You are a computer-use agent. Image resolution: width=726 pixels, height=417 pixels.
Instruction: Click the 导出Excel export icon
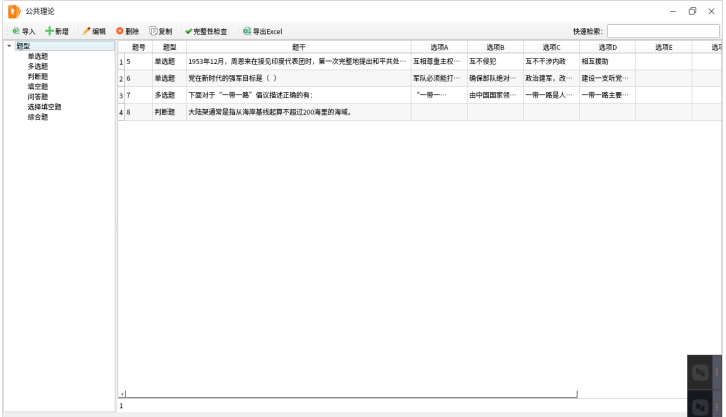[x=247, y=31]
